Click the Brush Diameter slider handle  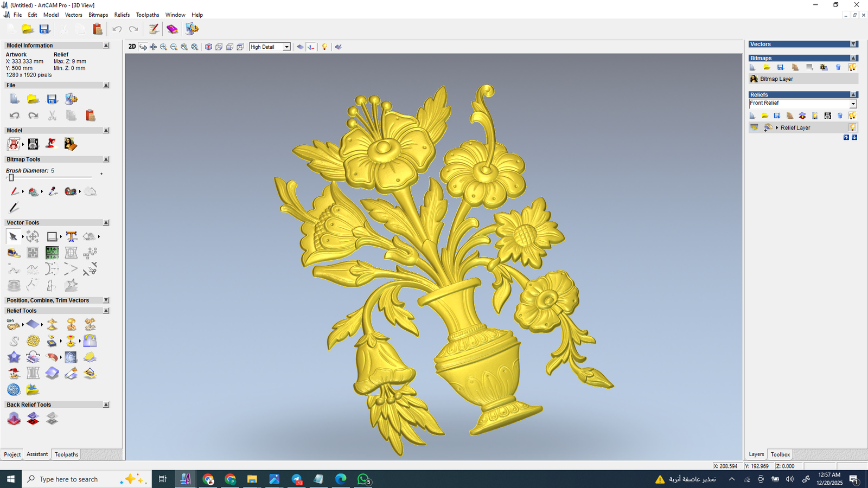click(11, 178)
